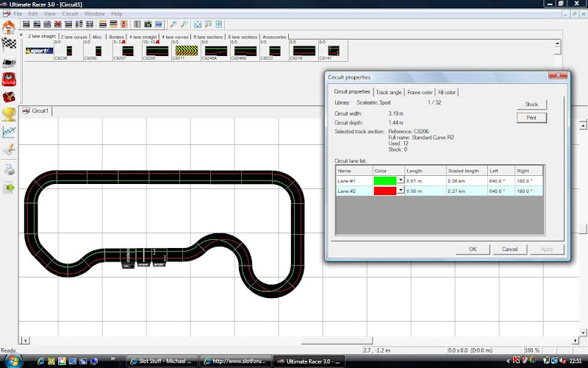Select the red car icon in the sidebar
Screen dimensions: 588x368
coord(9,79)
